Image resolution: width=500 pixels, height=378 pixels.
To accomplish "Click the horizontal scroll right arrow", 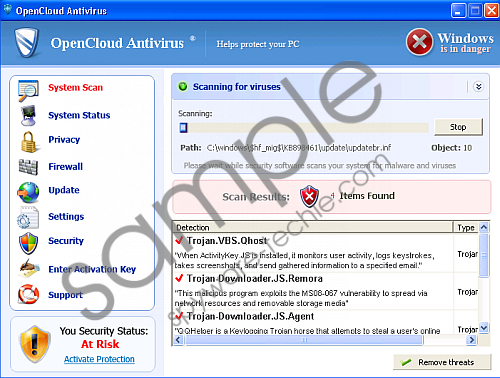I will click(472, 340).
